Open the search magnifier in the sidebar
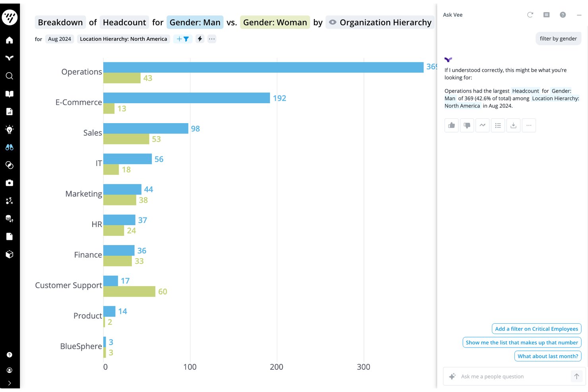Image resolution: width=588 pixels, height=392 pixels. pyautogui.click(x=10, y=76)
